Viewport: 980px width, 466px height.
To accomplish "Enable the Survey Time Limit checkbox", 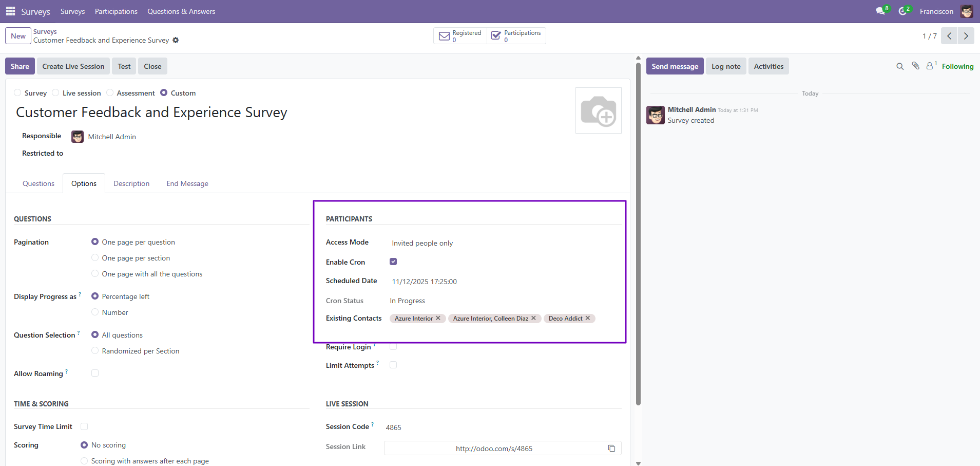I will (x=84, y=426).
